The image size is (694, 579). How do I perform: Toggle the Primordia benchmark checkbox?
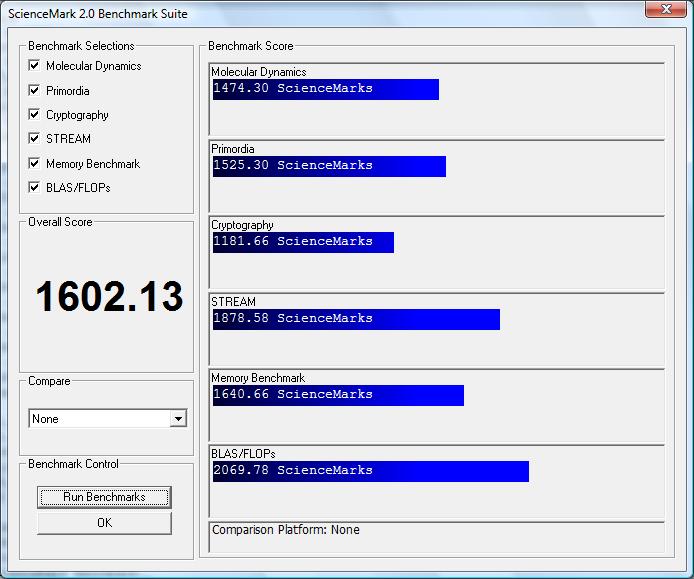(x=34, y=90)
